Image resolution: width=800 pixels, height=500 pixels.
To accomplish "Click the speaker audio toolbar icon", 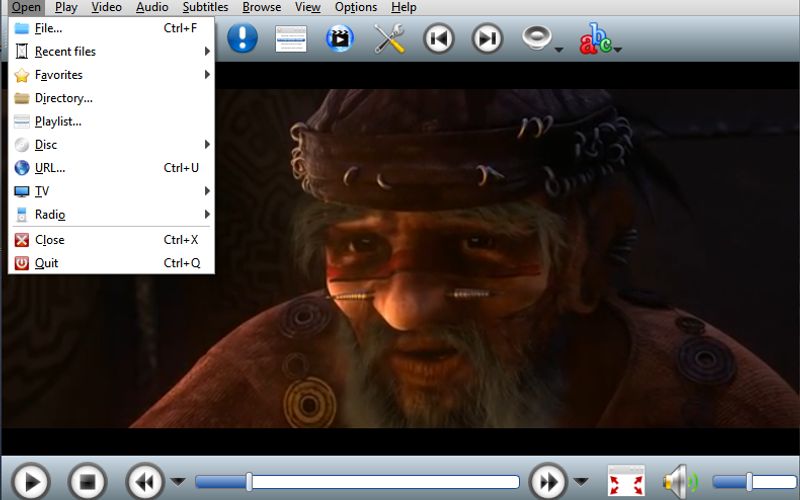I will click(537, 37).
